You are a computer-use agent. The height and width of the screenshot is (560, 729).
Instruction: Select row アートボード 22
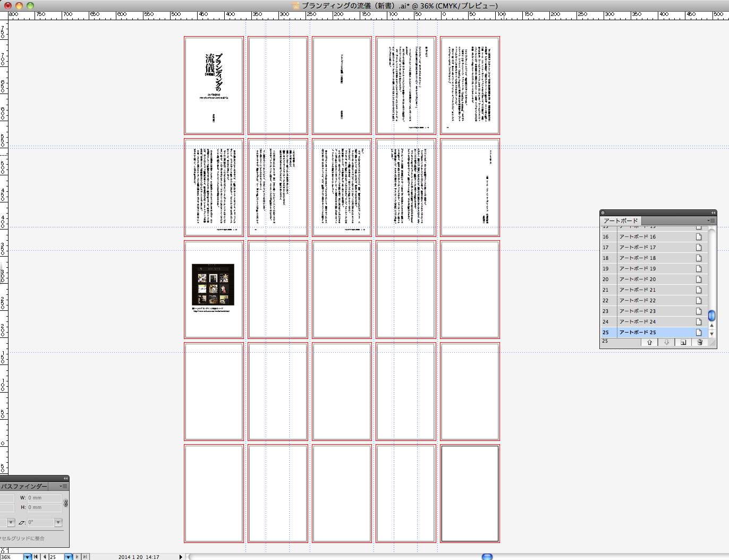[x=655, y=300]
